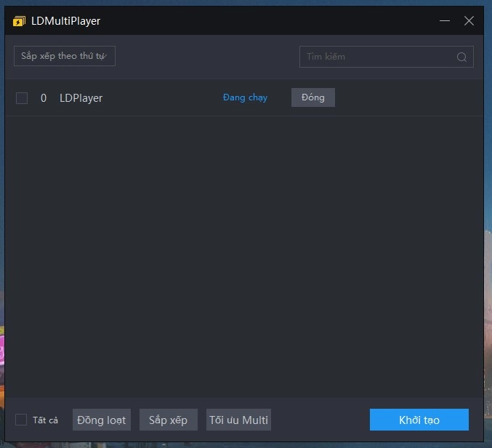Click the sort dropdown chevron arrow
Screen dimensions: 492x448
click(x=106, y=57)
